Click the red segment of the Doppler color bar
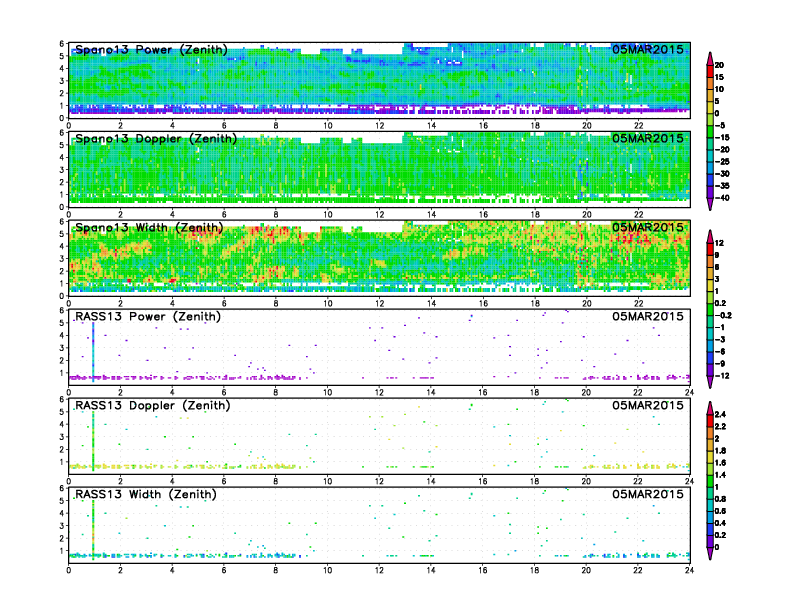Screen dimensions: 792x612 click(710, 249)
